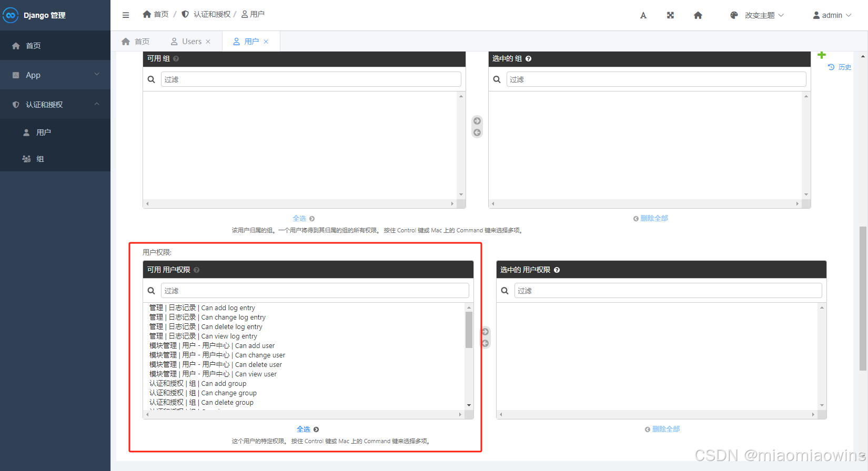The width and height of the screenshot is (868, 471).
Task: Open 用户 in the sidebar submenu
Action: click(55, 132)
